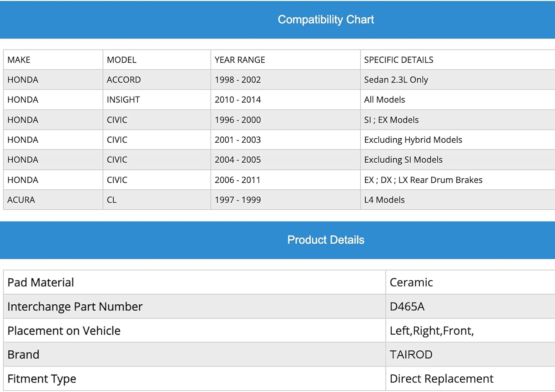Select the EX ; DX ; LX Rear Drum Brakes cell
Viewport: 555px width, 392px height.
pyautogui.click(x=423, y=180)
